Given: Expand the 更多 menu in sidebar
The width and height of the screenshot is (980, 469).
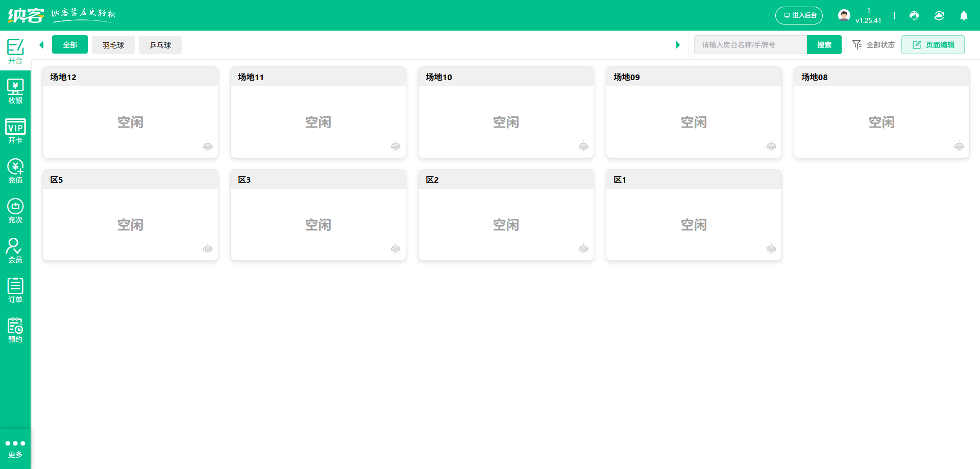Looking at the screenshot, I should click(15, 448).
